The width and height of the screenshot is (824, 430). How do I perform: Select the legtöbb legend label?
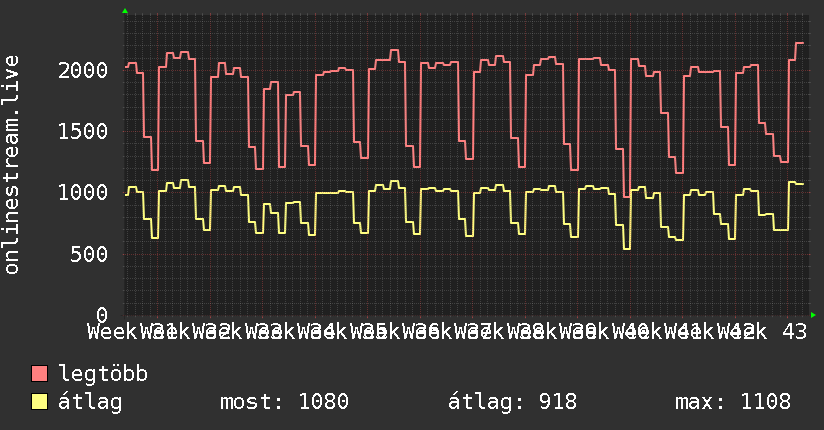[103, 374]
